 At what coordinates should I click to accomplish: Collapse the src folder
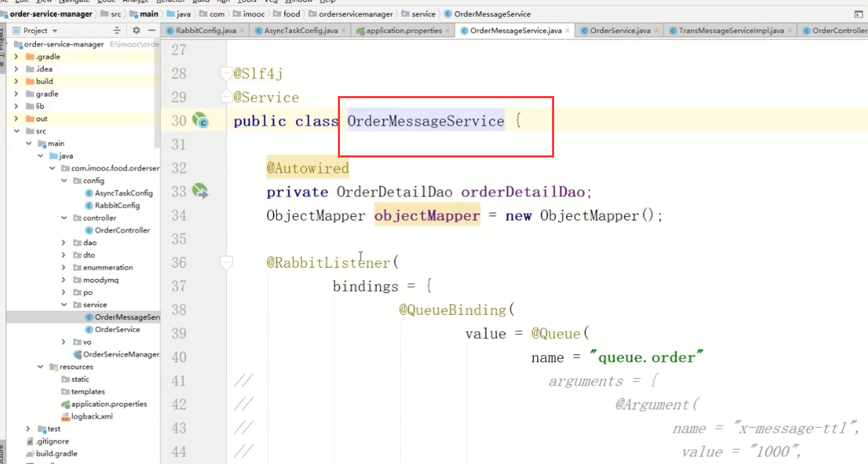click(16, 131)
